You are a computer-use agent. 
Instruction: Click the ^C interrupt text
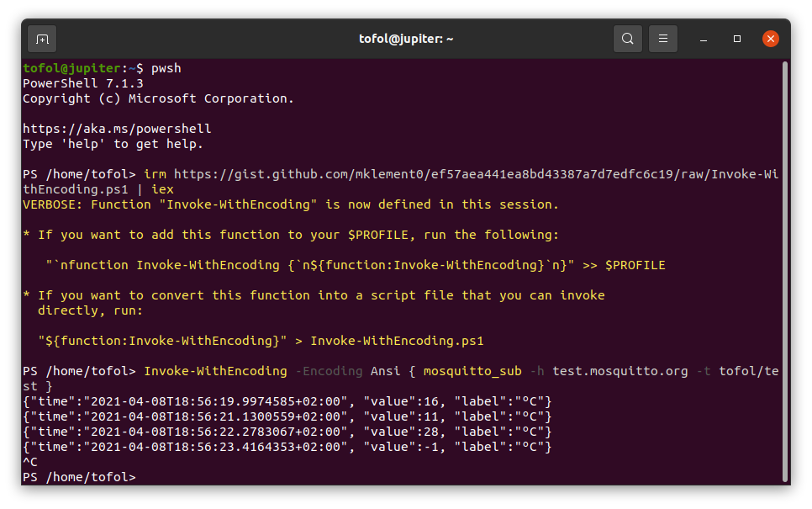pyautogui.click(x=32, y=461)
